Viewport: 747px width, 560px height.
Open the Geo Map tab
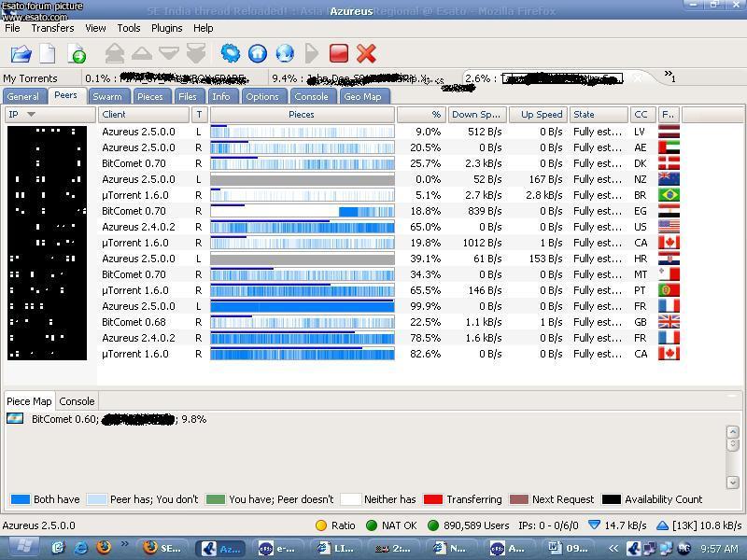(362, 96)
